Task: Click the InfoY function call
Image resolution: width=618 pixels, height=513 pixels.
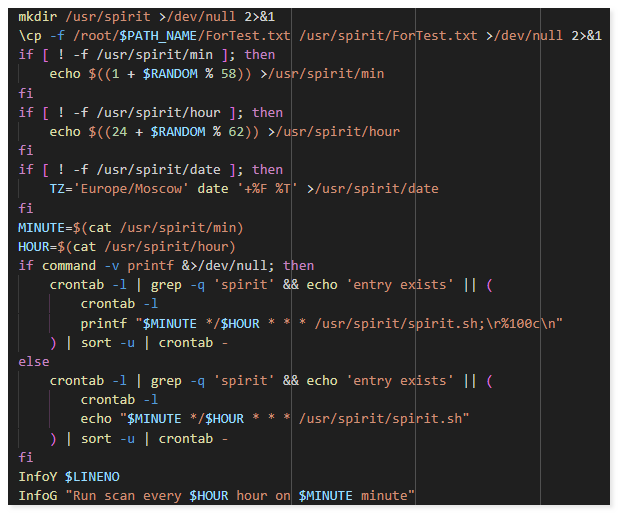Action: pos(37,476)
